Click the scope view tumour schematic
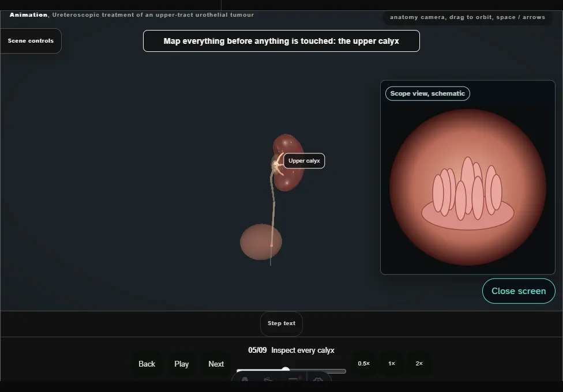 pos(468,193)
